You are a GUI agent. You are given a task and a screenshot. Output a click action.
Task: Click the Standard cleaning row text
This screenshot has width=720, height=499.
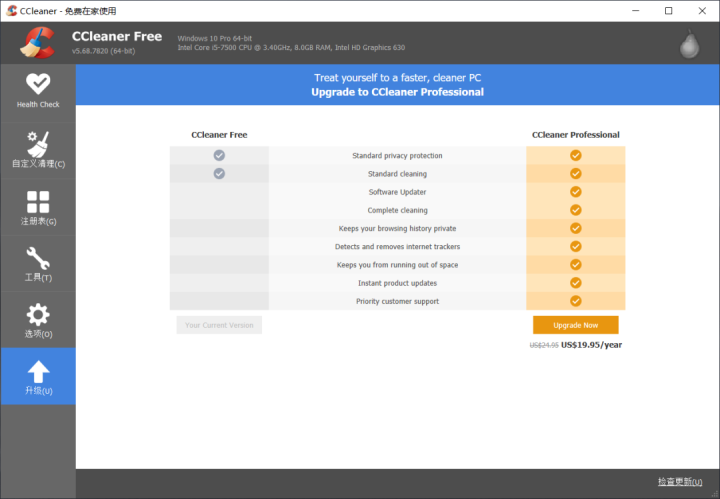[x=397, y=174]
